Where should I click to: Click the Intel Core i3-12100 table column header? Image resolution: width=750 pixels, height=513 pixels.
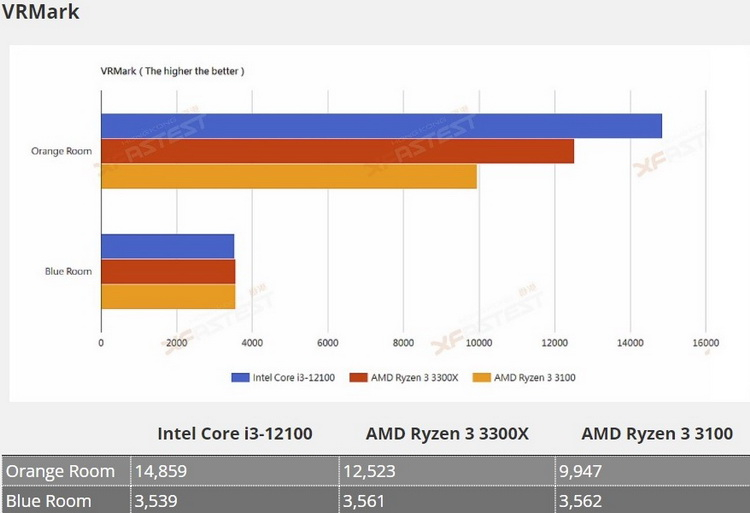pos(235,434)
